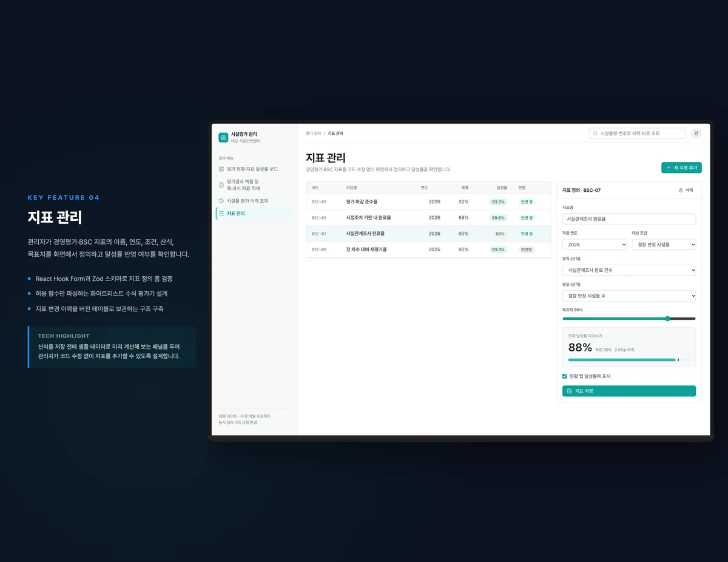Click the dashboard grid icon beside 평가 현황
The image size is (728, 562).
tap(221, 169)
